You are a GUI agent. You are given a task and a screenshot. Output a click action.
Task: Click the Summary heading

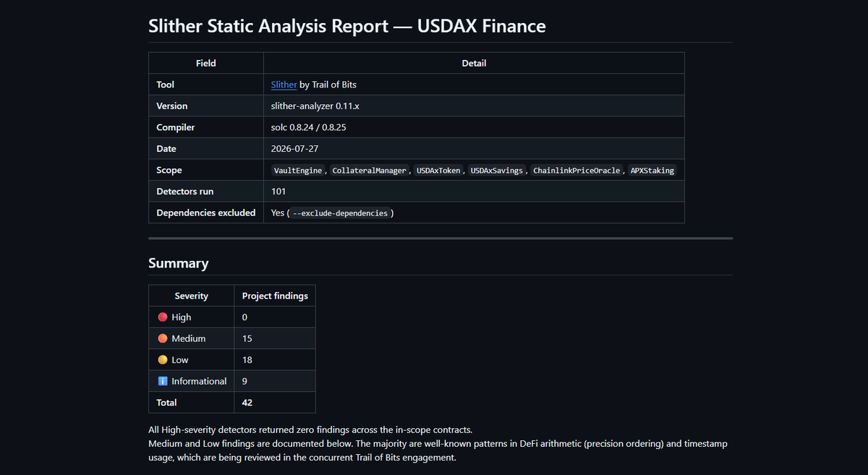[x=179, y=263]
